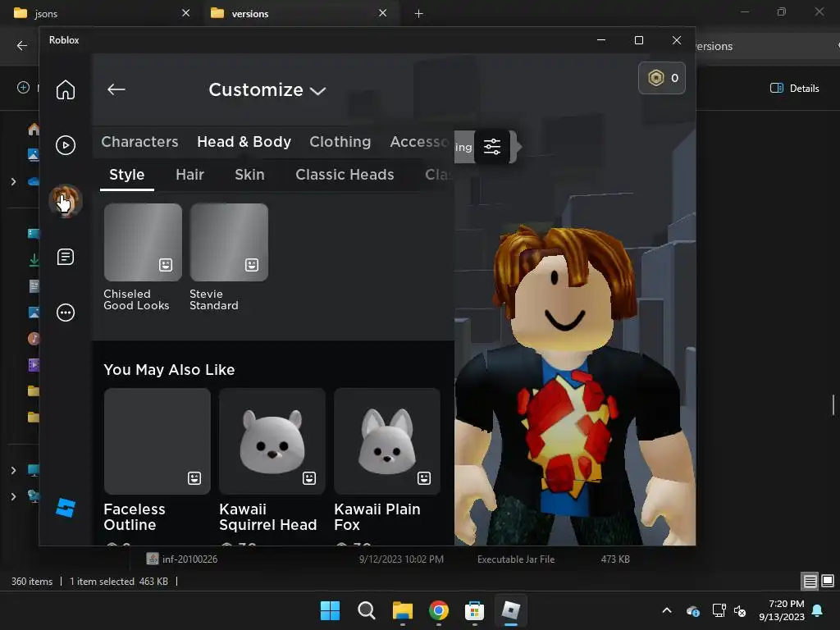
Task: Open the Faceless Outline item card
Action: 157,441
